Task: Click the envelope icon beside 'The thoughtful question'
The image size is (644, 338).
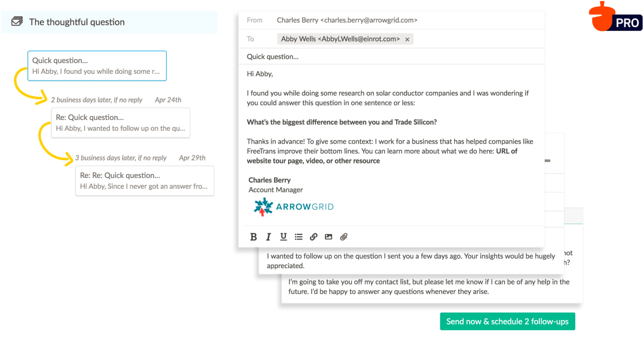Action: click(17, 21)
